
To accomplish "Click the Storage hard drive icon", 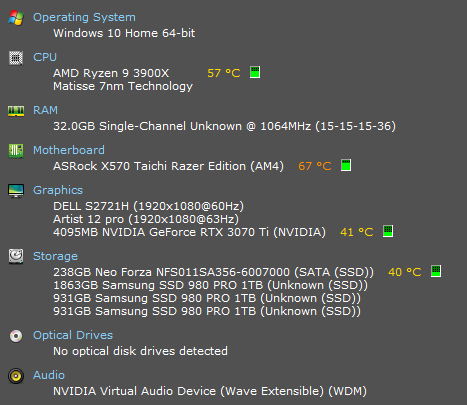I will point(16,256).
